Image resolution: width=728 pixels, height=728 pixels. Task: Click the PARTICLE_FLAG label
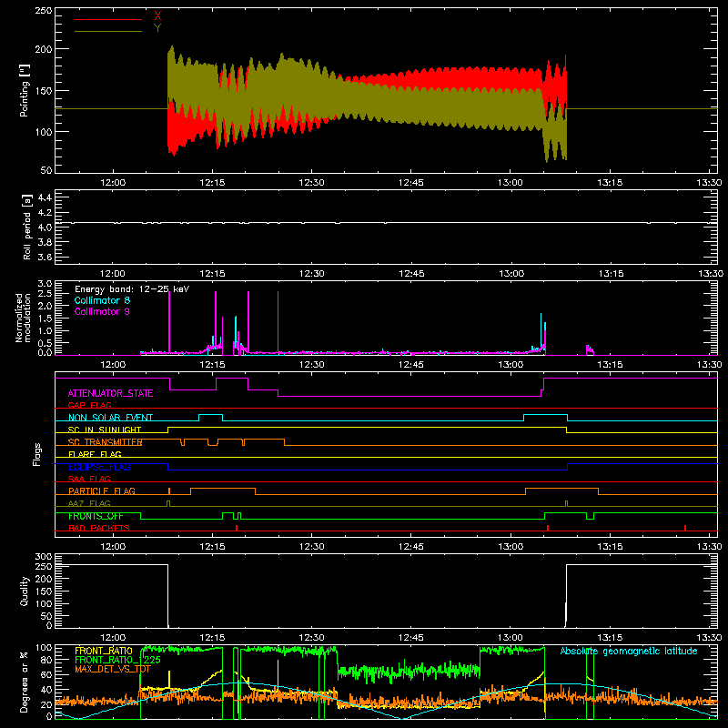(102, 490)
